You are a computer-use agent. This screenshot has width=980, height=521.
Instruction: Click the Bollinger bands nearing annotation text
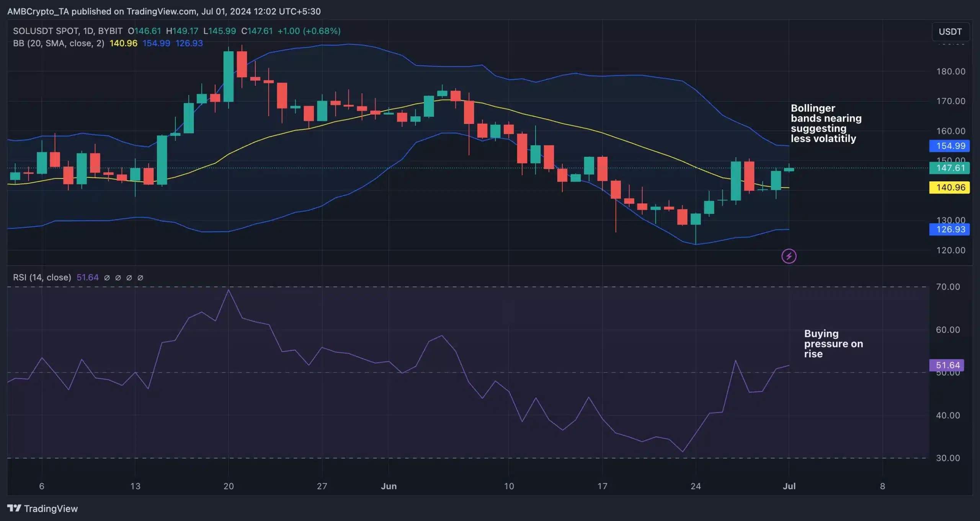coord(826,123)
